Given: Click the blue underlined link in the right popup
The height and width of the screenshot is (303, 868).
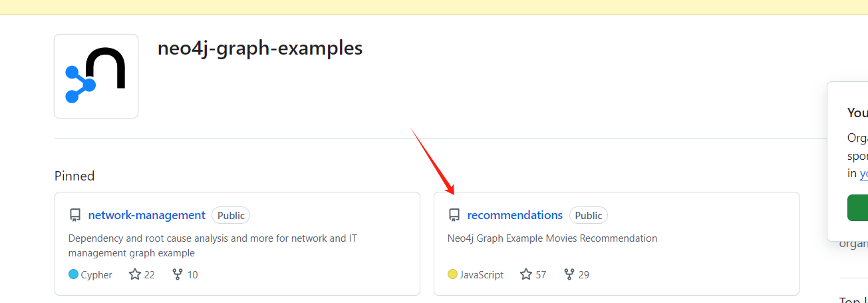Looking at the screenshot, I should click(863, 173).
